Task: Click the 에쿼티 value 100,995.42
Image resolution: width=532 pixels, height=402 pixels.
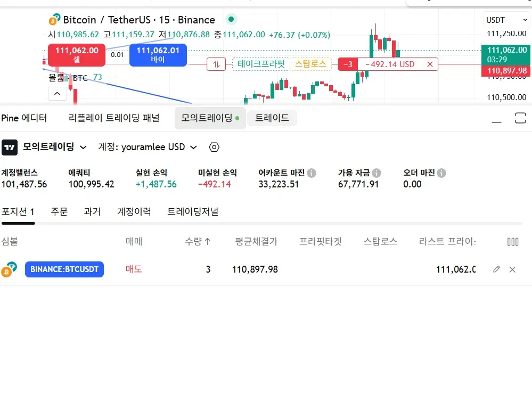Action: click(x=91, y=184)
